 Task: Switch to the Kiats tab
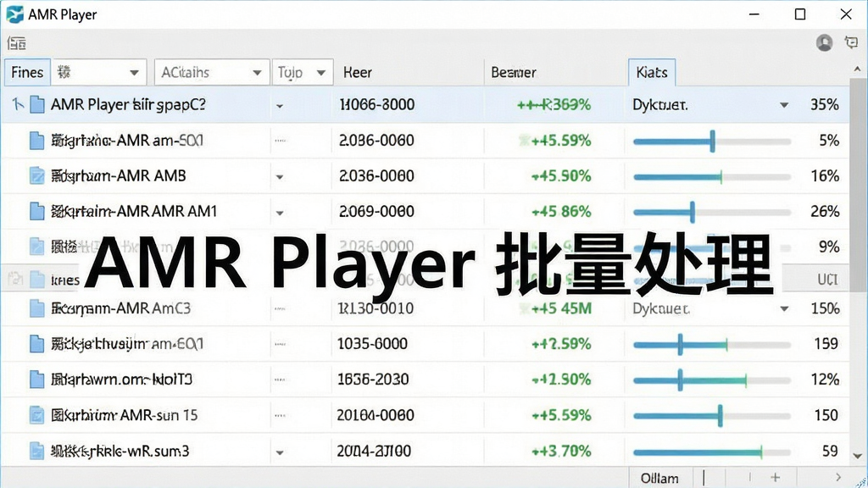(x=652, y=73)
